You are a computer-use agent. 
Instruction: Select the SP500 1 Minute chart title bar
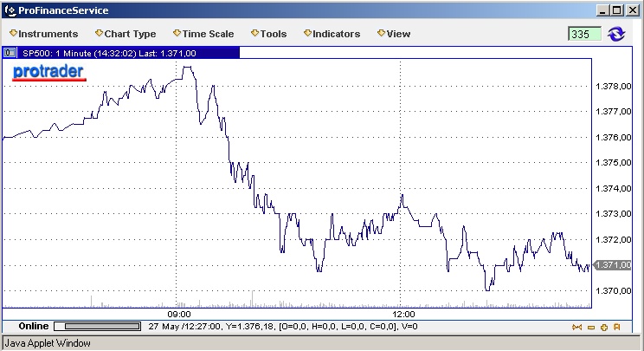(x=121, y=53)
